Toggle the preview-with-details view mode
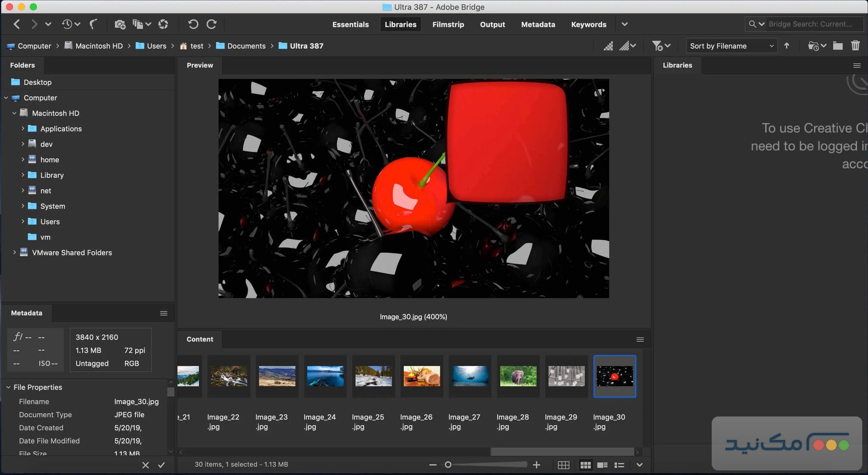868x475 pixels. click(602, 465)
